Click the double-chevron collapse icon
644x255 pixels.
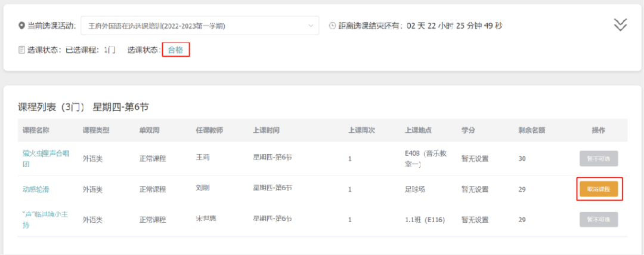[620, 24]
